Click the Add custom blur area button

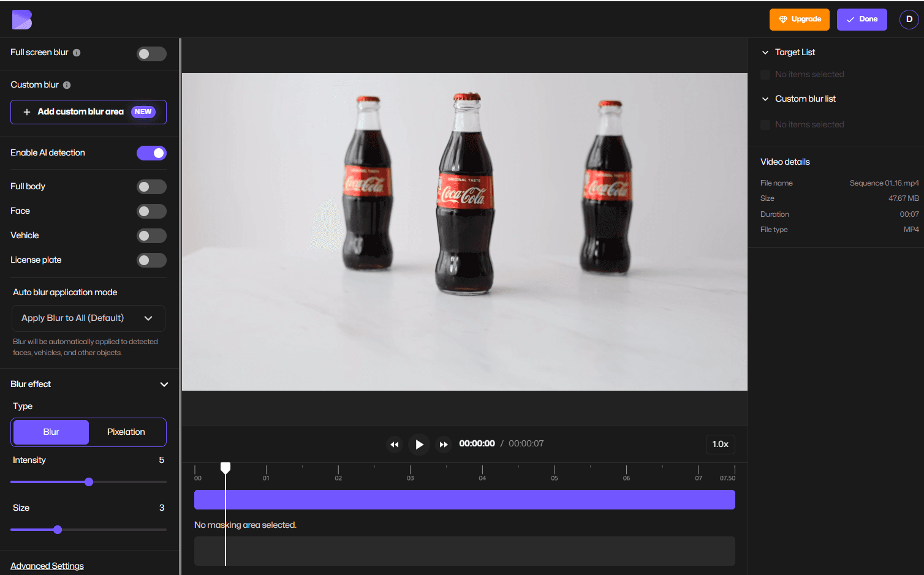click(88, 112)
